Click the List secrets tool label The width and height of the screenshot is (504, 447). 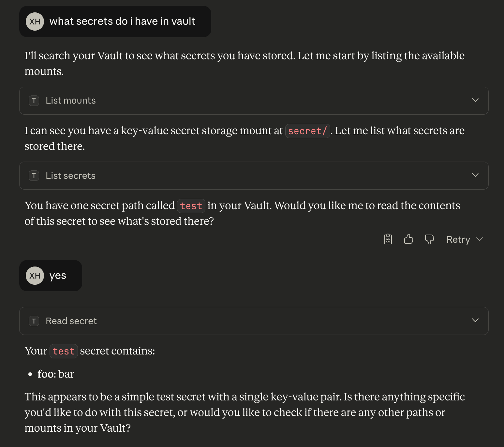(x=71, y=176)
